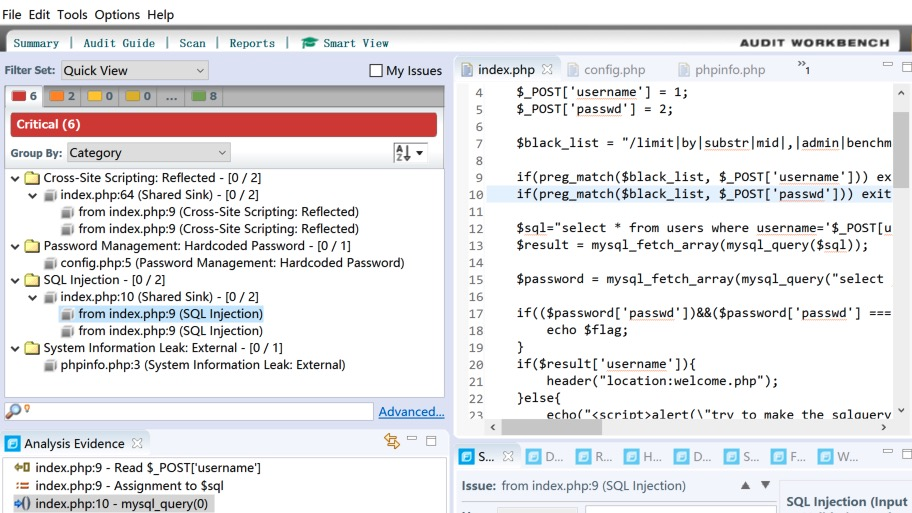The image size is (912, 513).
Task: Go to previous issue with up triangle
Action: (745, 485)
